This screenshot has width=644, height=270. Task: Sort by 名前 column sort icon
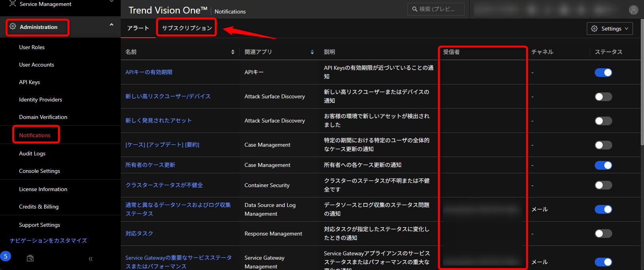(x=233, y=52)
